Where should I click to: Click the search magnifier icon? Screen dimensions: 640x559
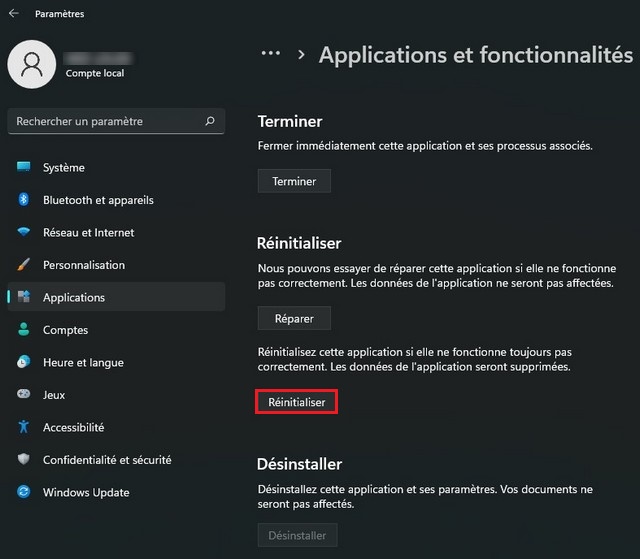coord(210,121)
